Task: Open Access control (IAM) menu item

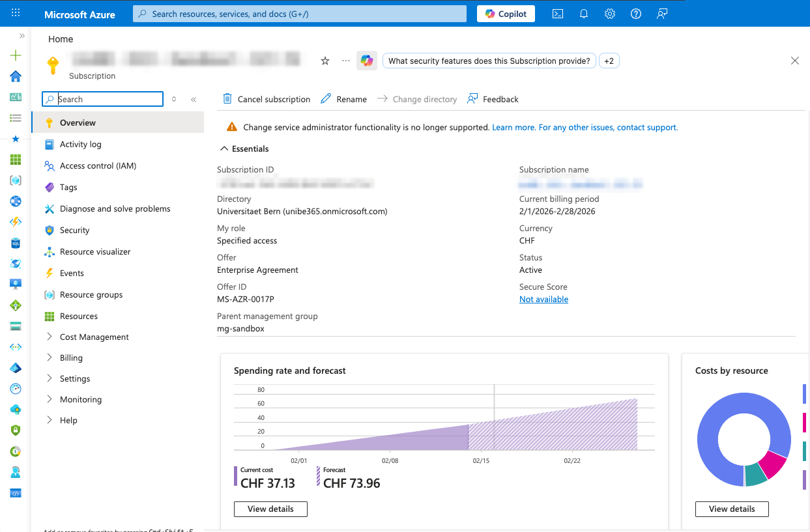Action: [98, 165]
